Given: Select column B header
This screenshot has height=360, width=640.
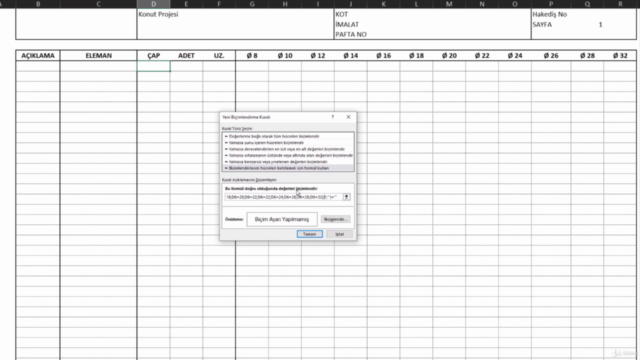Looking at the screenshot, I should coord(38,4).
